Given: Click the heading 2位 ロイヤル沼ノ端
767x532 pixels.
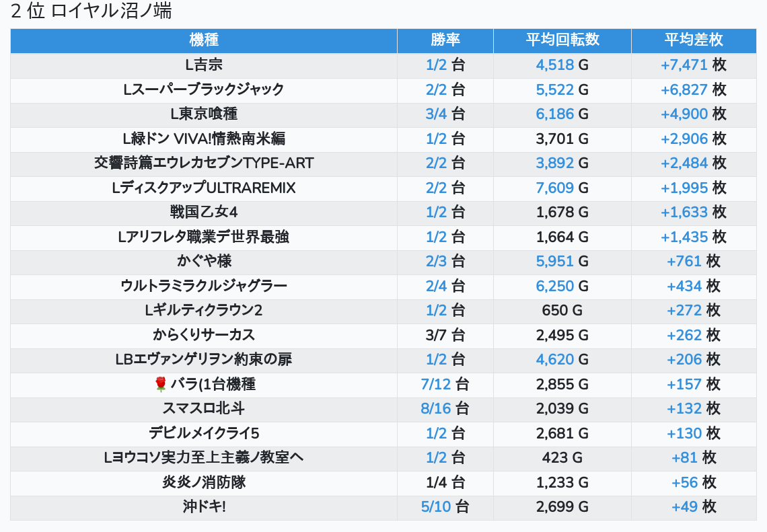Looking at the screenshot, I should click(x=92, y=11).
